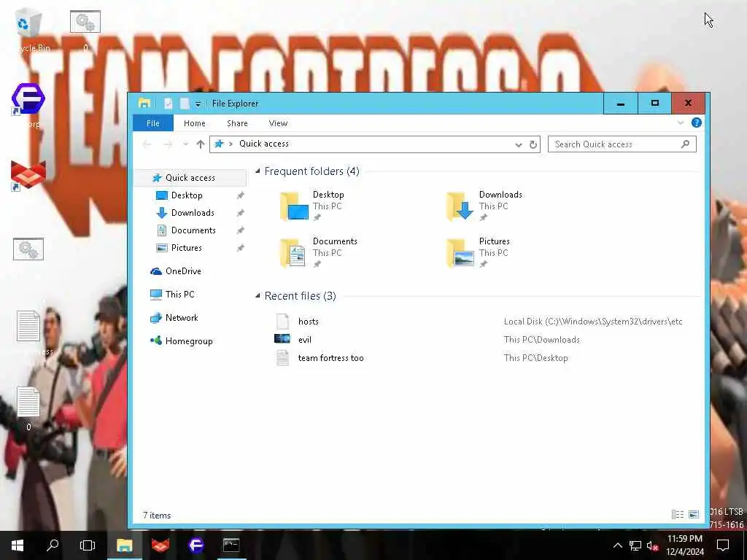This screenshot has height=560, width=747.
Task: Select the red cube desktop shortcut
Action: click(28, 176)
